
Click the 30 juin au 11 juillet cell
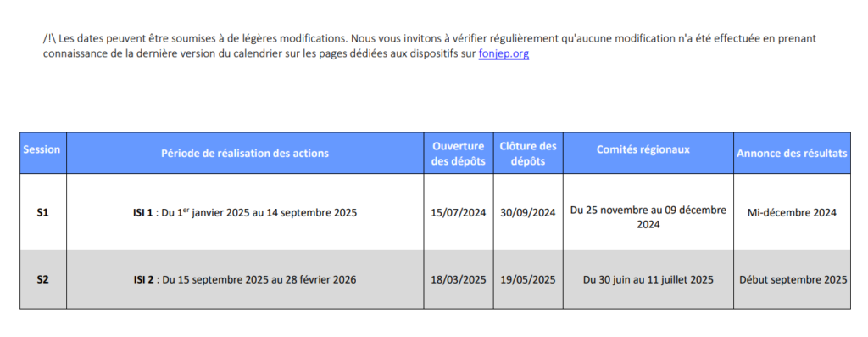click(648, 280)
